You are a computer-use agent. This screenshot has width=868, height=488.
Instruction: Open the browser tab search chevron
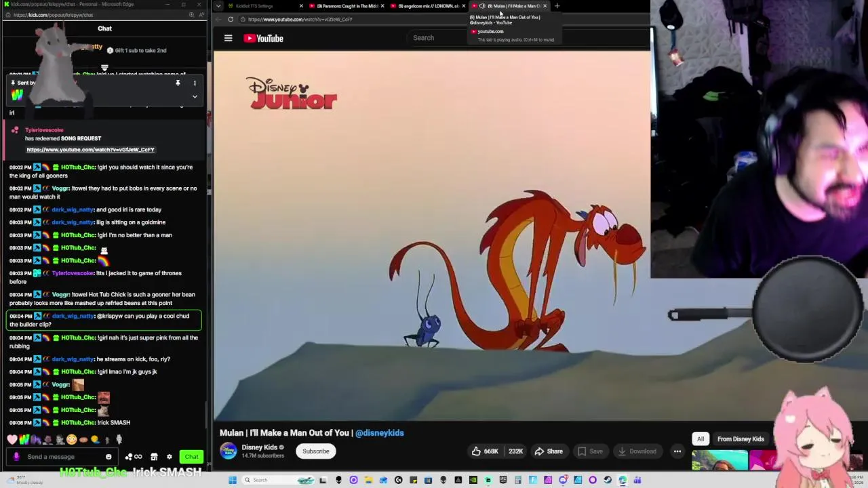tap(218, 6)
